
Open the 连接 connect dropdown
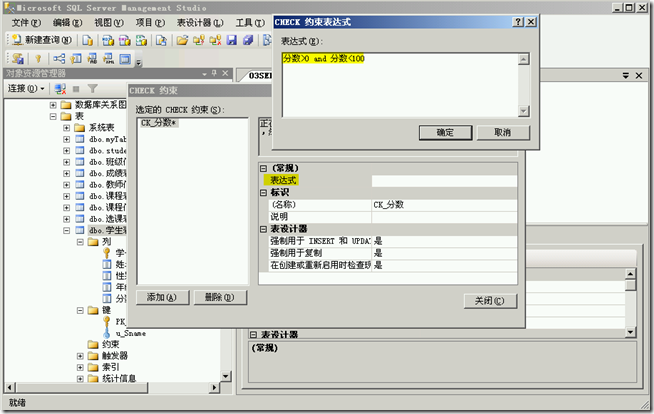26,88
